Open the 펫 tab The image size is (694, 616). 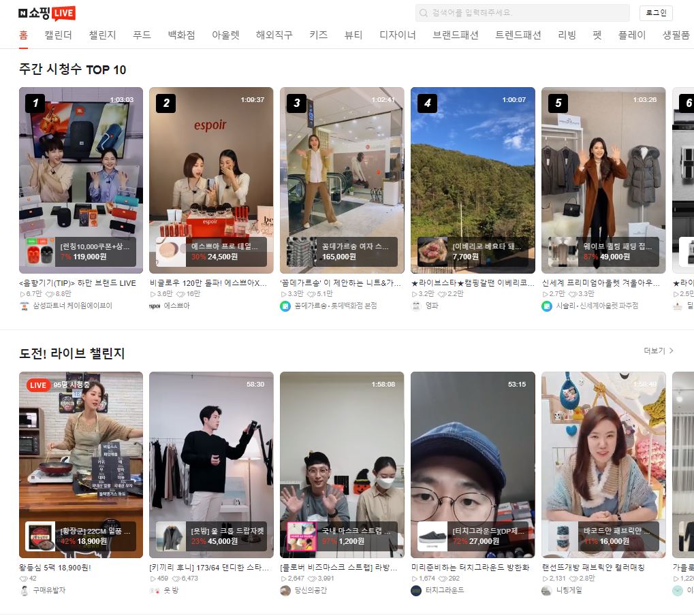tap(597, 35)
